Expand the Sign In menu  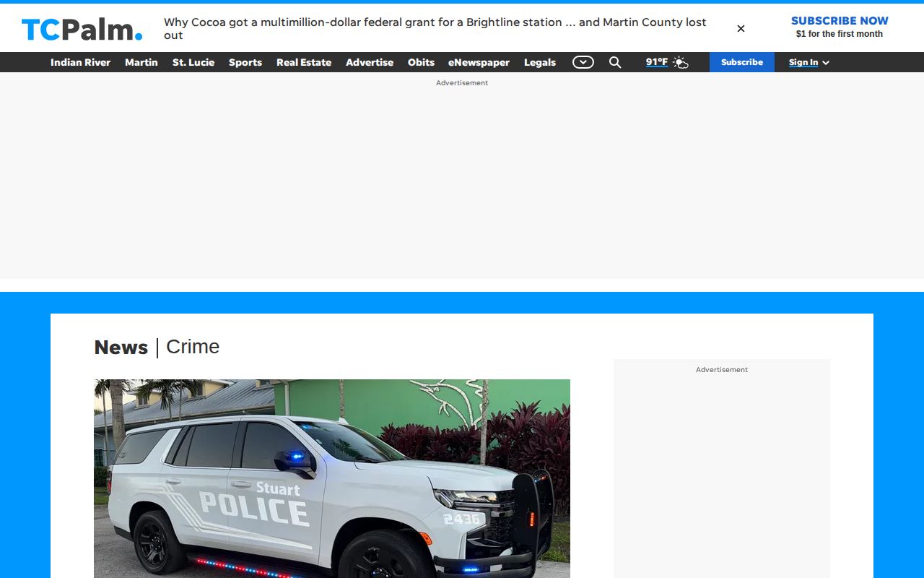click(x=808, y=62)
